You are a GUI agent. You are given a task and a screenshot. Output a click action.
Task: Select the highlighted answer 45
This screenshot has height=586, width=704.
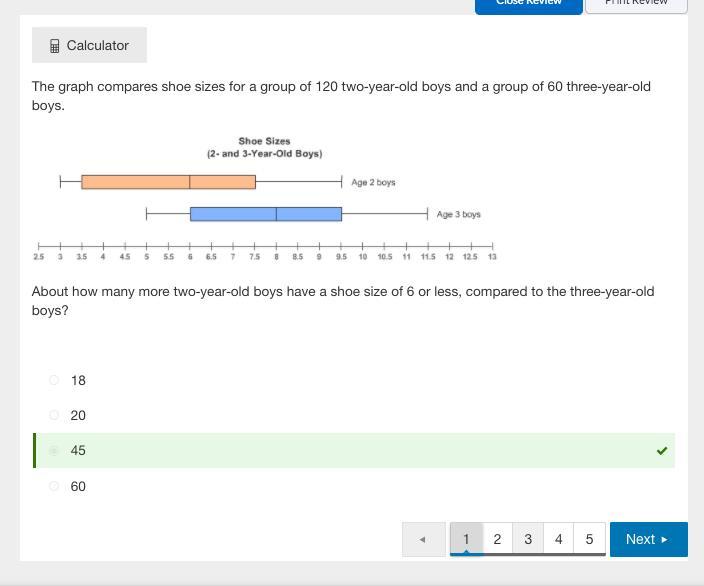[54, 451]
